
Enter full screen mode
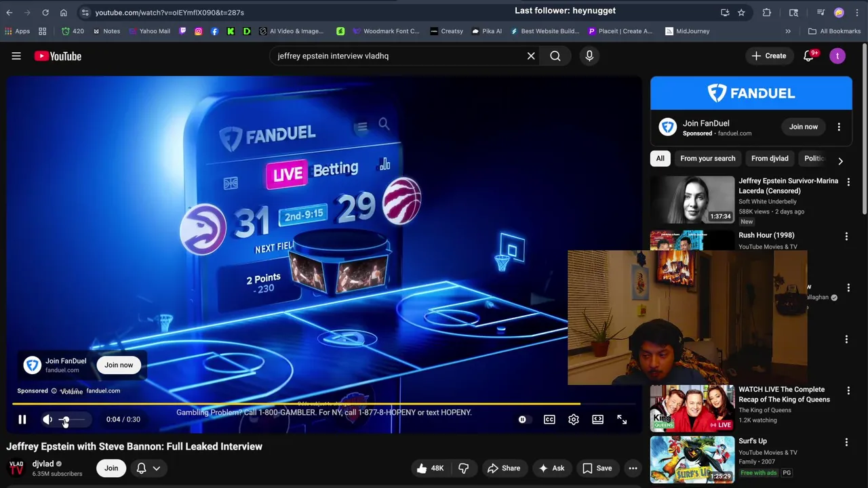[x=622, y=420]
